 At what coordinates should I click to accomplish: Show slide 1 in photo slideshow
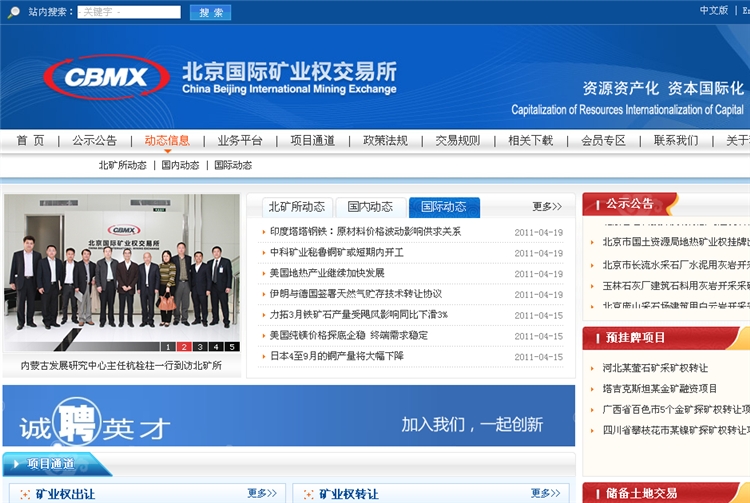pyautogui.click(x=168, y=347)
